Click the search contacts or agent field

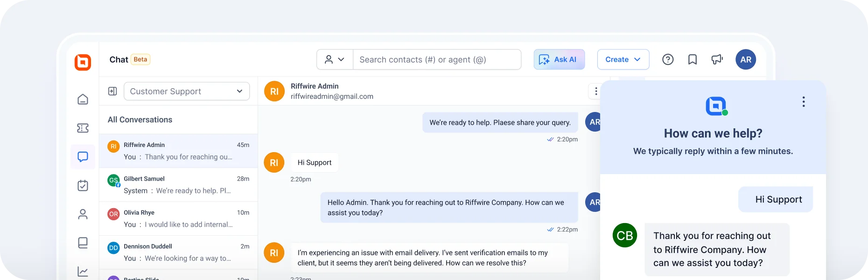click(437, 59)
